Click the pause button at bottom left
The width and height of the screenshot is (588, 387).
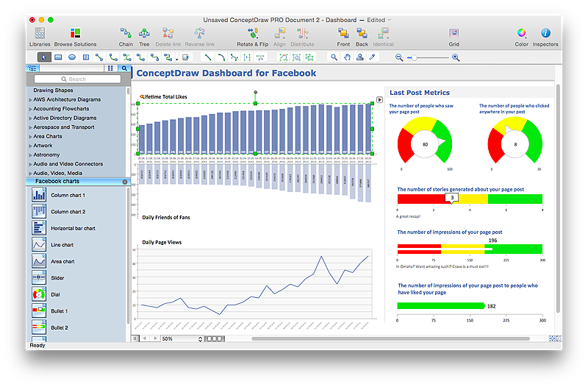tap(135, 338)
